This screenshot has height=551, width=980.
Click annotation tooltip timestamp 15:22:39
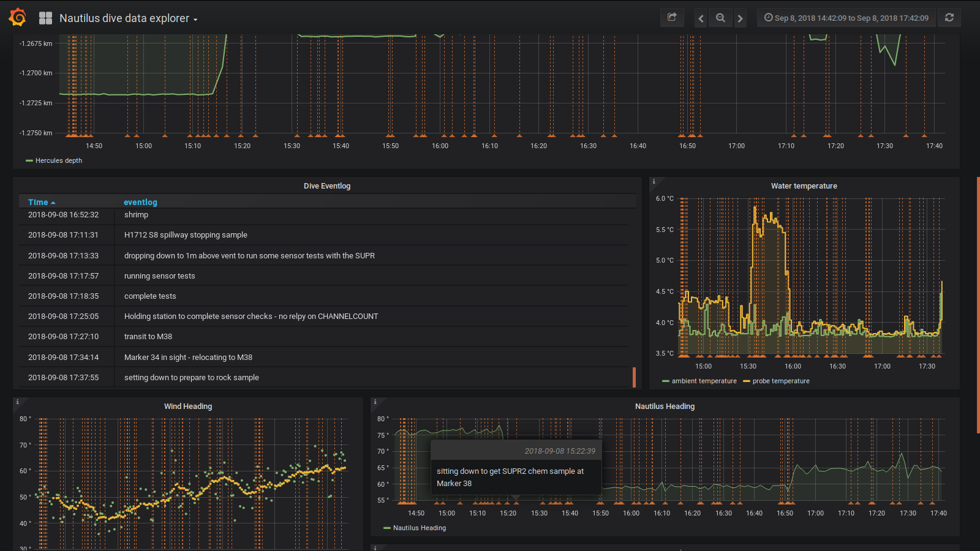click(x=560, y=451)
